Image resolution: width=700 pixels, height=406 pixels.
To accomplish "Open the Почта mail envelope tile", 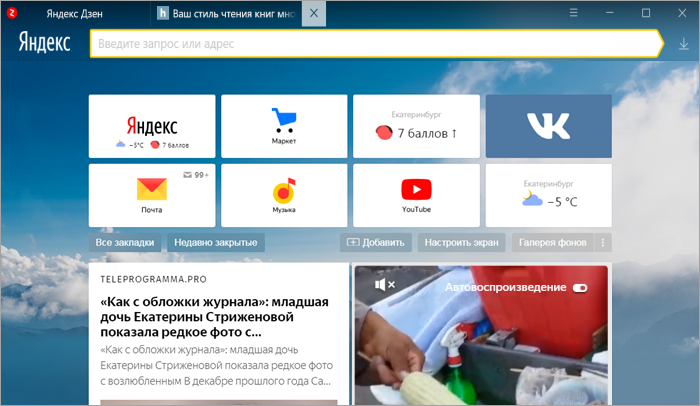I will coord(152,195).
